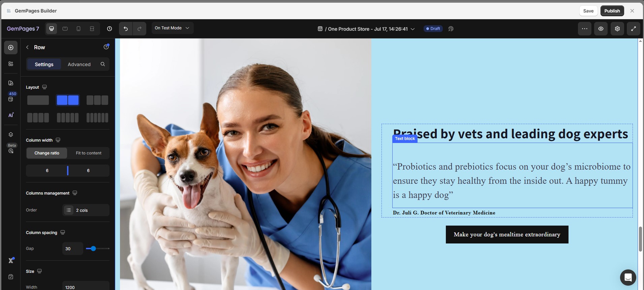644x290 pixels.
Task: Click the Publish button
Action: pyautogui.click(x=612, y=11)
